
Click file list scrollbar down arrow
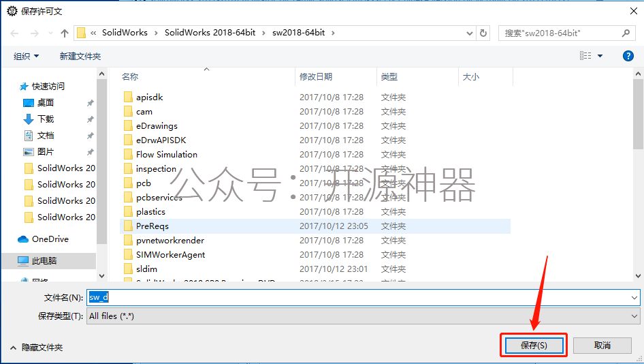pos(639,276)
